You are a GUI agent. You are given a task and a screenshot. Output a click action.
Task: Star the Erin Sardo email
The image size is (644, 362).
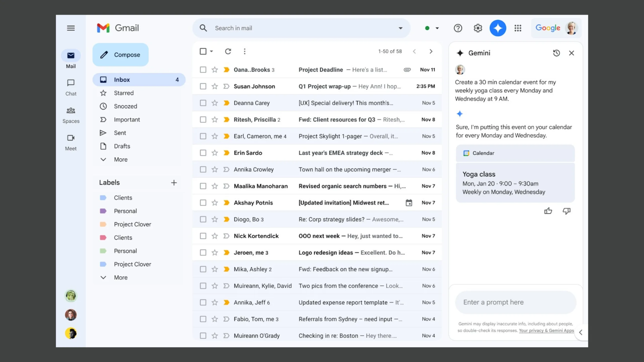pyautogui.click(x=215, y=153)
